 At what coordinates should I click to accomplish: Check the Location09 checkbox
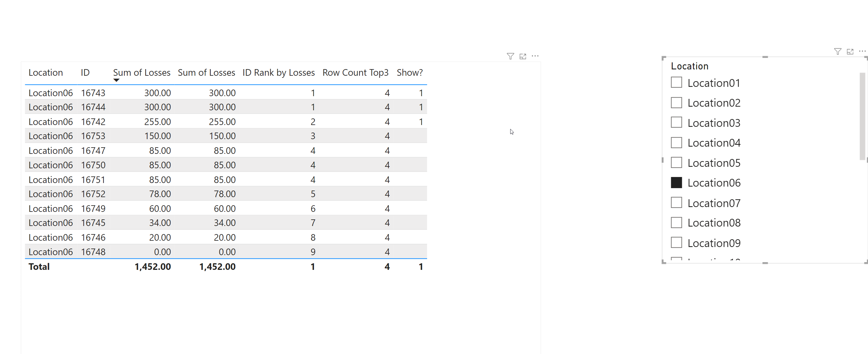tap(676, 242)
